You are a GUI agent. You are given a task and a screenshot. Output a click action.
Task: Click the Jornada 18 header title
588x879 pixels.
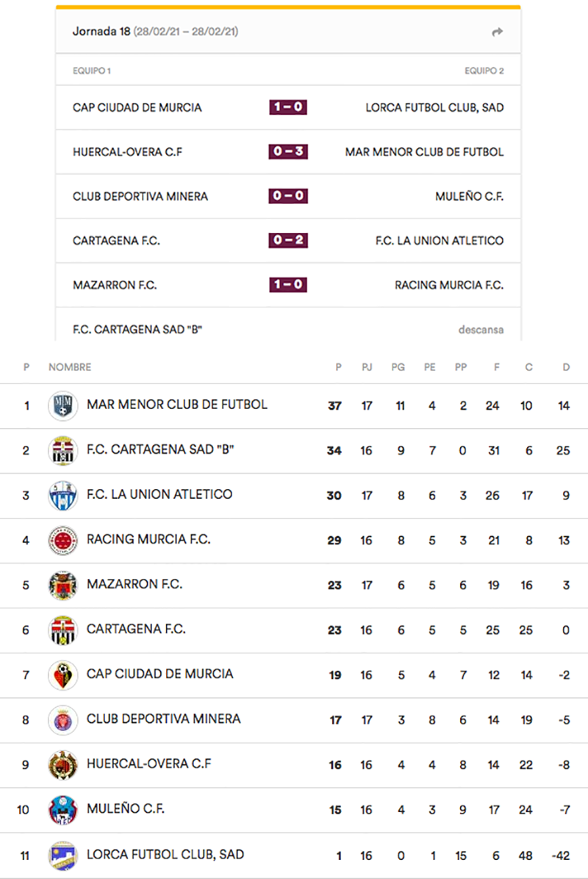[101, 32]
